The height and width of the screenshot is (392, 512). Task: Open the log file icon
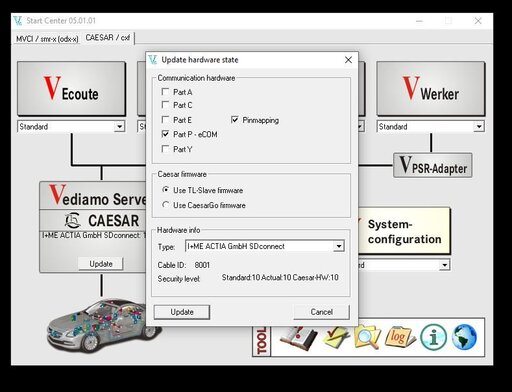pyautogui.click(x=400, y=337)
